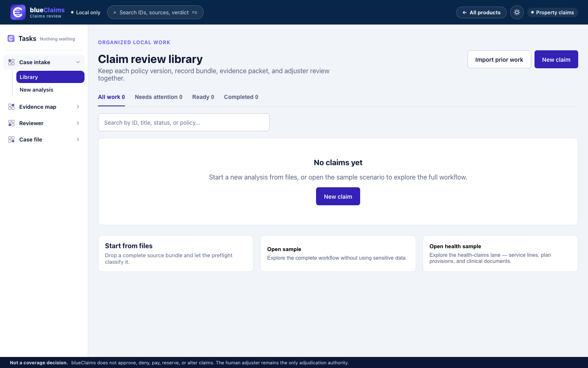Switch to the Ready tab
Viewport: 588px width, 368px height.
point(203,97)
